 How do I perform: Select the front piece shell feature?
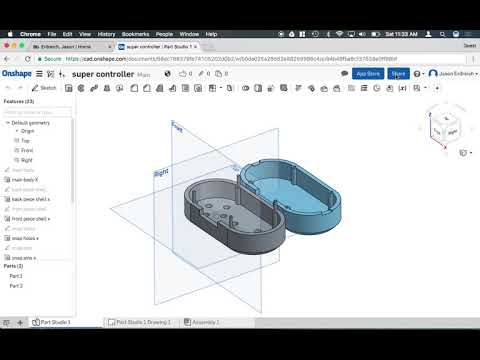pos(27,219)
